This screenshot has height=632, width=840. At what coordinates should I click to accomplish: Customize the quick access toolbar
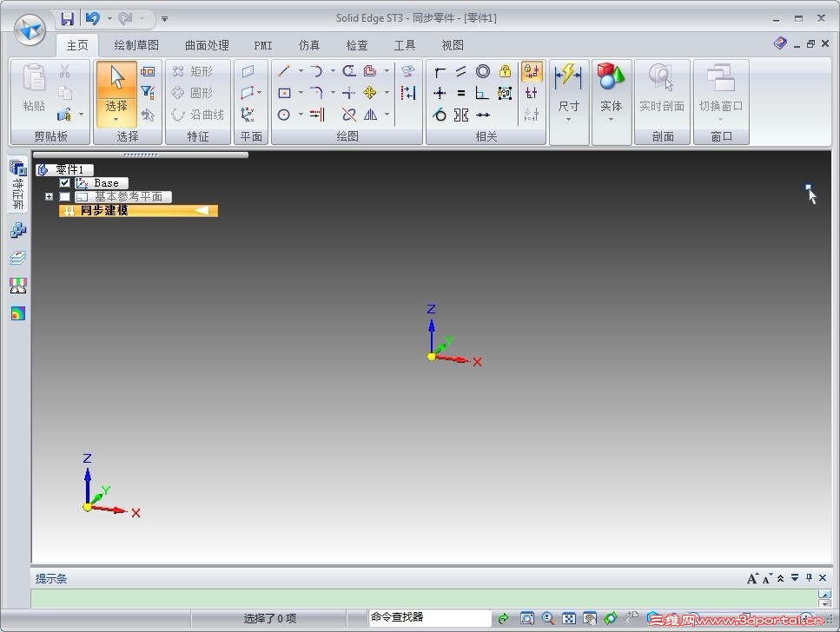coord(164,19)
